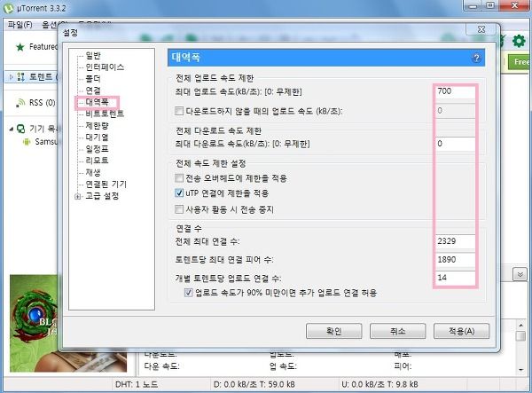Click the scroll-down arrow of detail pane scrollbar
Screen dimensions: 532x393
520,370
